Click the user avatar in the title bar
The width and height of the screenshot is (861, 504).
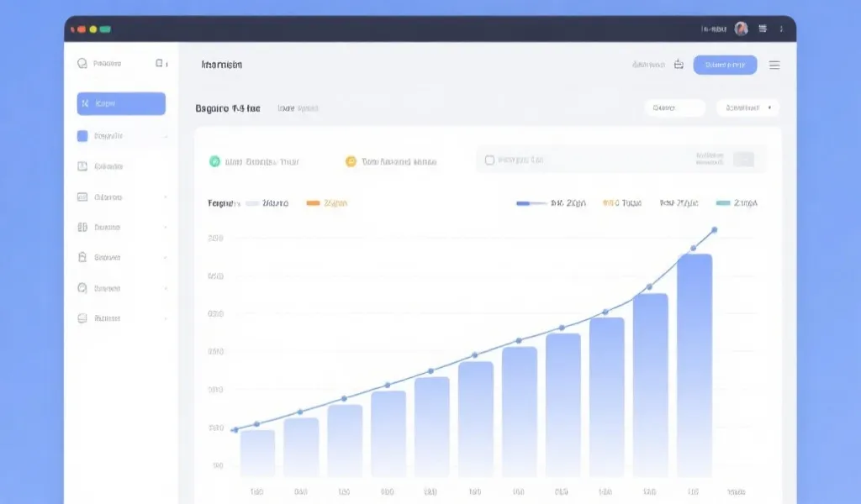point(741,29)
